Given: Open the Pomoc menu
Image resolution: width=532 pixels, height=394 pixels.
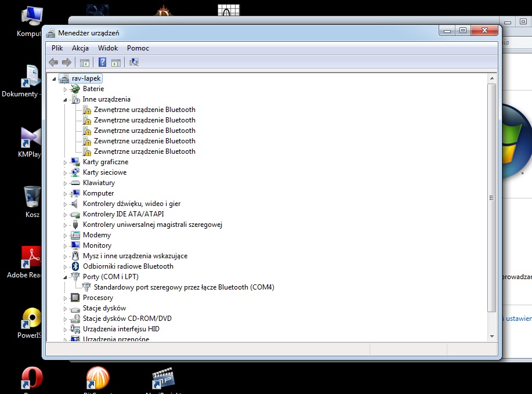Looking at the screenshot, I should tap(137, 48).
